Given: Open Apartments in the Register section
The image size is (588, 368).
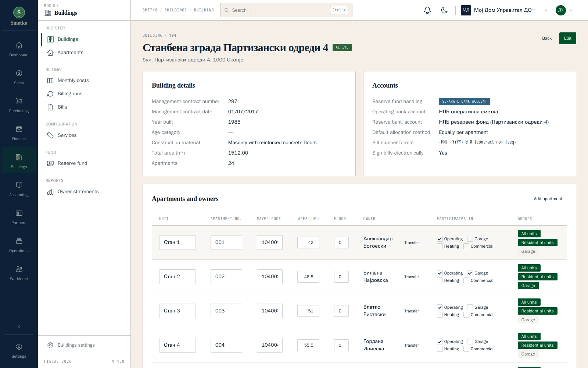Looking at the screenshot, I should click(x=84, y=53).
